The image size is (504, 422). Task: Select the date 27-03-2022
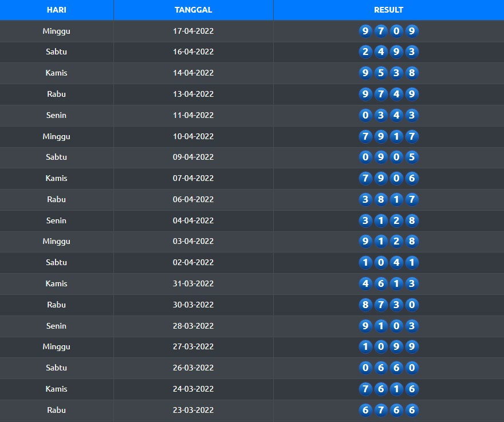pyautogui.click(x=193, y=347)
